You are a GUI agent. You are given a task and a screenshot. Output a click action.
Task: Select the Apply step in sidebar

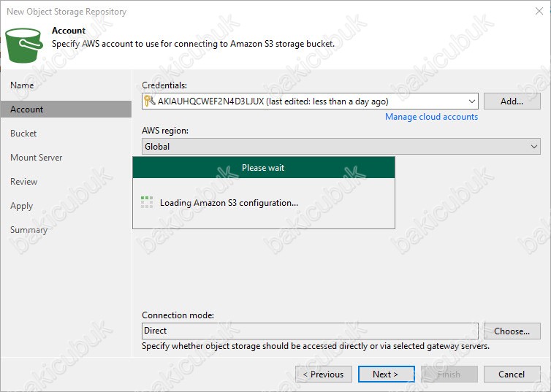click(x=22, y=206)
